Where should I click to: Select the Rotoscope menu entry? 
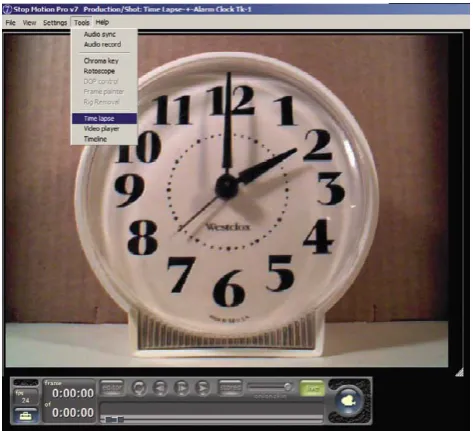99,71
